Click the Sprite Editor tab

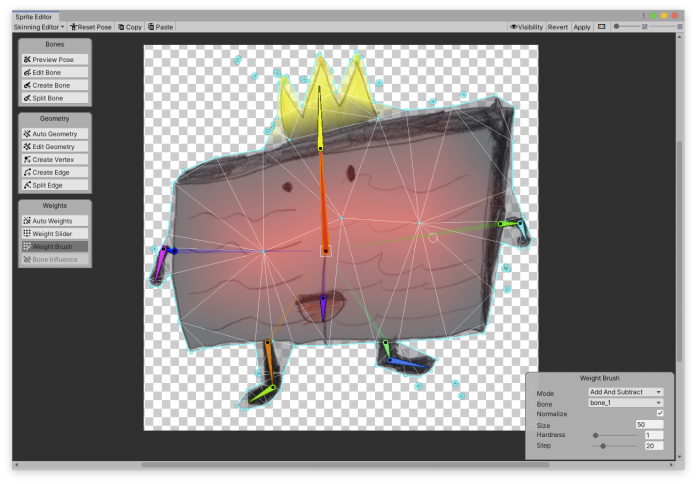coord(35,17)
